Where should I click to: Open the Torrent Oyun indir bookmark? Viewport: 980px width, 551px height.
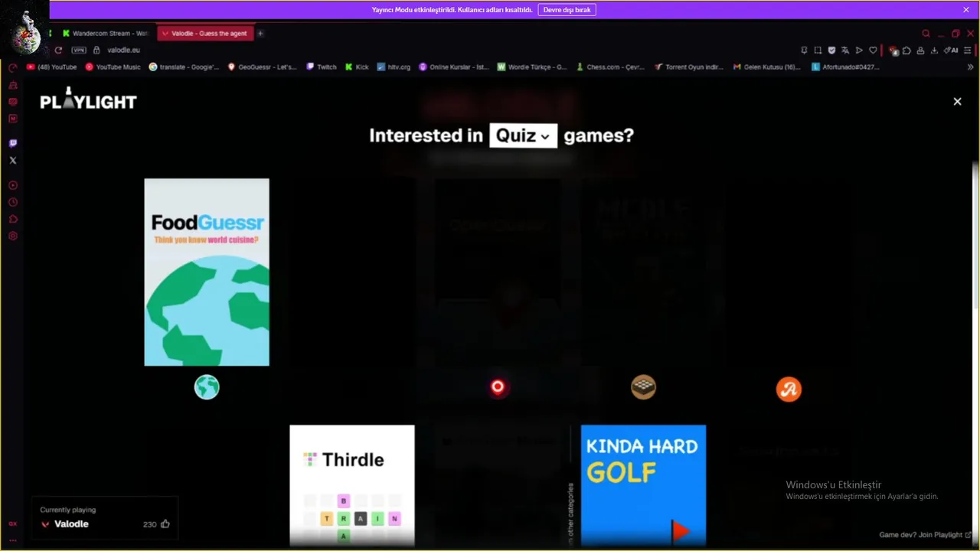[689, 67]
